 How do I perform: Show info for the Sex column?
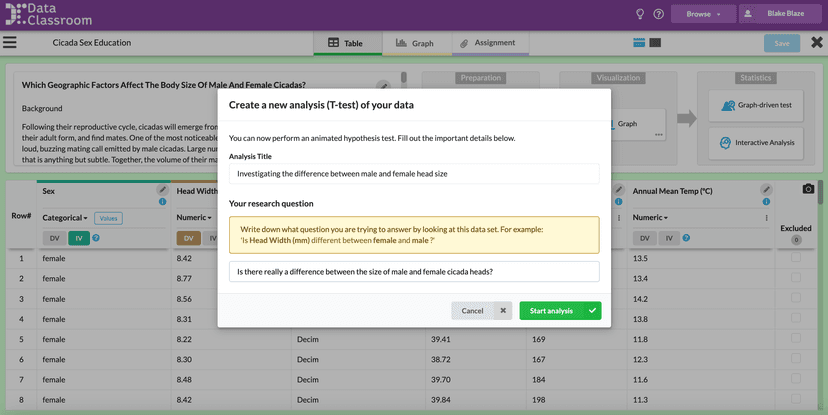click(163, 202)
